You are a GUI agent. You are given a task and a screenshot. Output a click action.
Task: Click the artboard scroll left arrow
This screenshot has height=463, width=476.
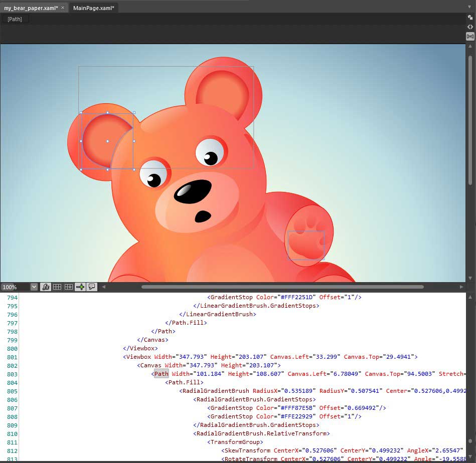click(103, 287)
